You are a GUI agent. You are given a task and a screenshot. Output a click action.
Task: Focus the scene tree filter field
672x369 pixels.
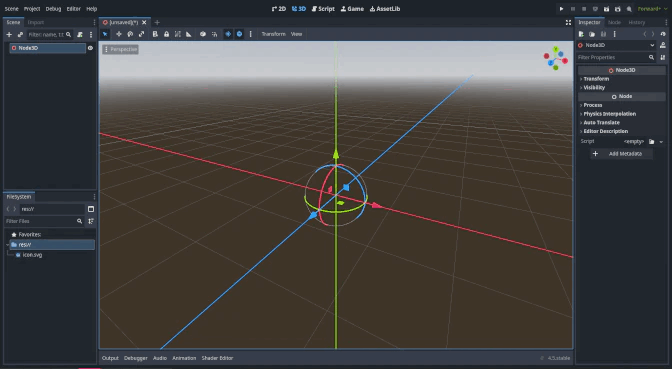tap(49, 35)
